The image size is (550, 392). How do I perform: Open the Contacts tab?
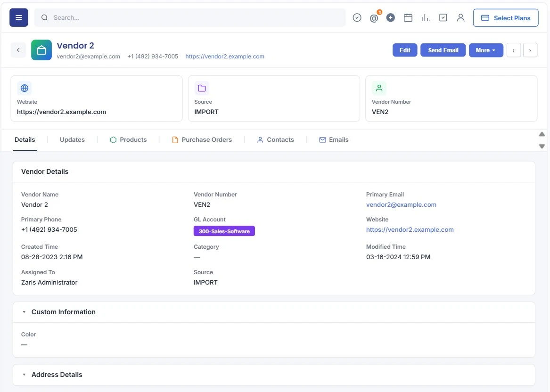275,139
